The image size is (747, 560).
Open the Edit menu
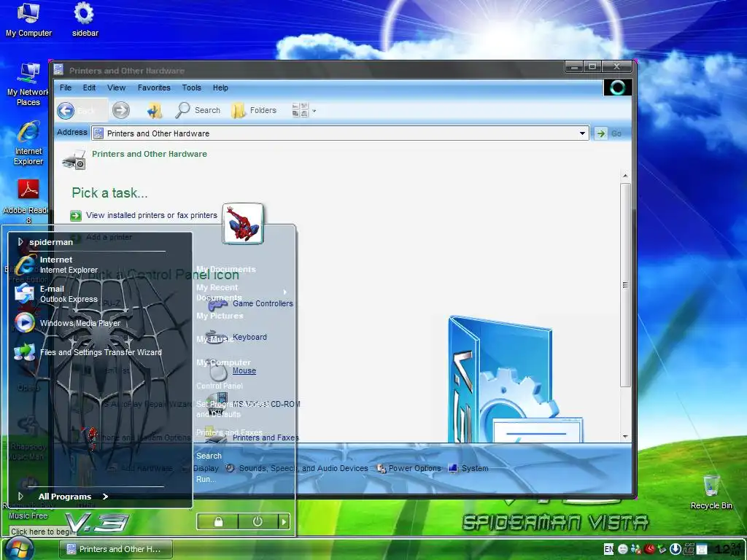point(89,87)
